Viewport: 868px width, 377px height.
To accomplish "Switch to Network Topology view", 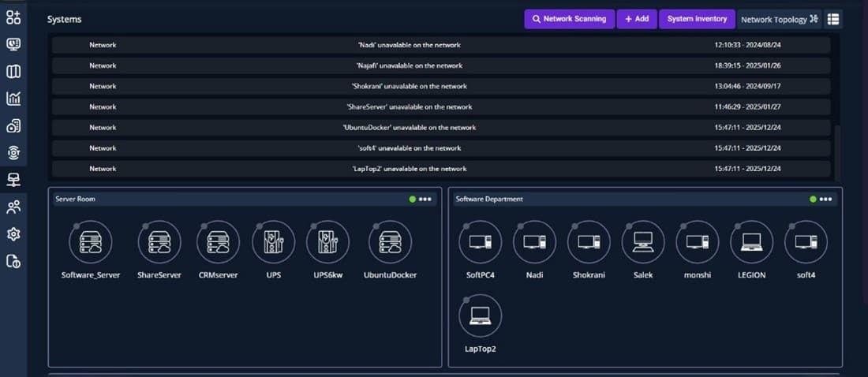I will click(x=779, y=20).
